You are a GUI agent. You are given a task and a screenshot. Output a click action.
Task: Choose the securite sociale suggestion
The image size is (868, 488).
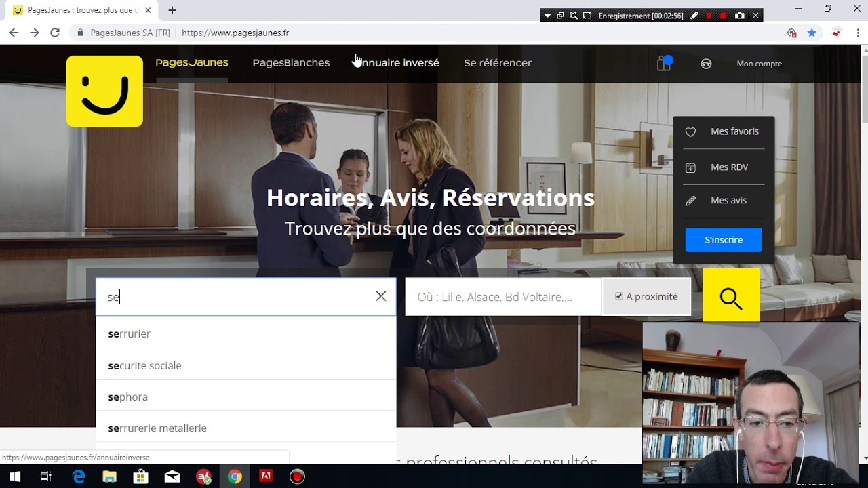(x=246, y=365)
